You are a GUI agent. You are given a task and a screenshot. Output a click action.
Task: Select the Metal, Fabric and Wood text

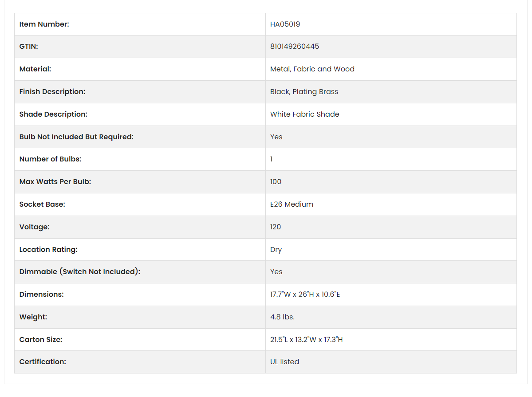312,69
